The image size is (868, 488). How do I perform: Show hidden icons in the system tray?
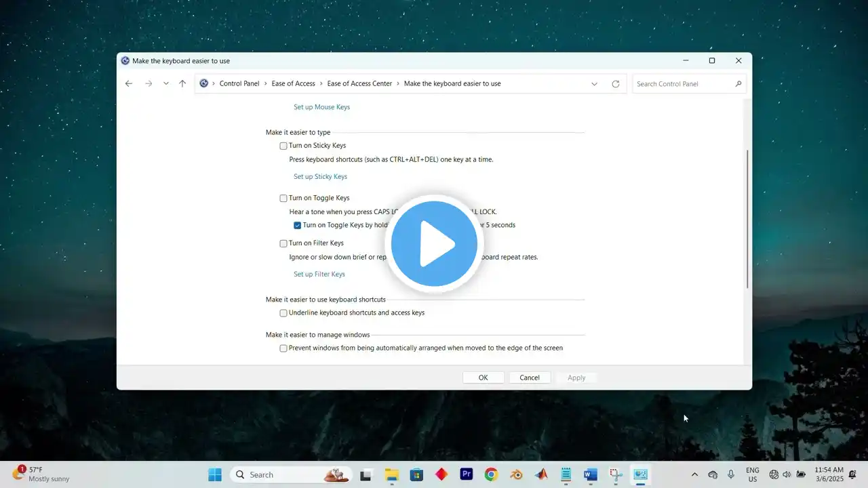[694, 474]
